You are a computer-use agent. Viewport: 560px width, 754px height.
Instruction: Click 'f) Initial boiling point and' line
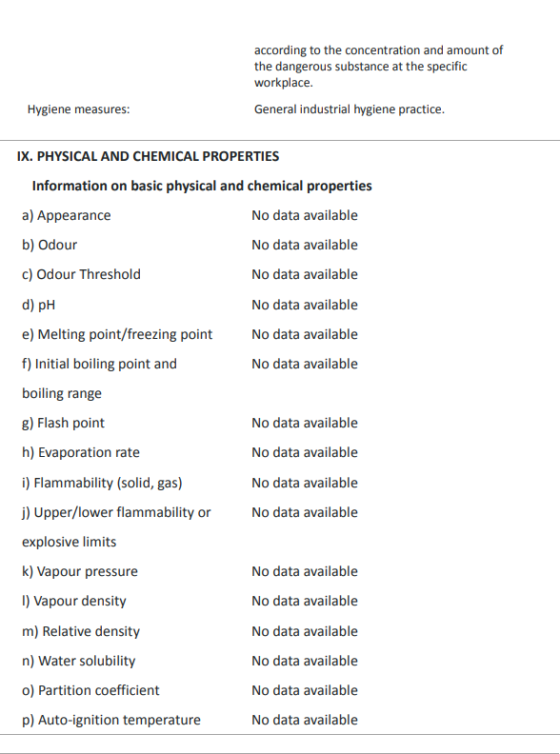(100, 364)
